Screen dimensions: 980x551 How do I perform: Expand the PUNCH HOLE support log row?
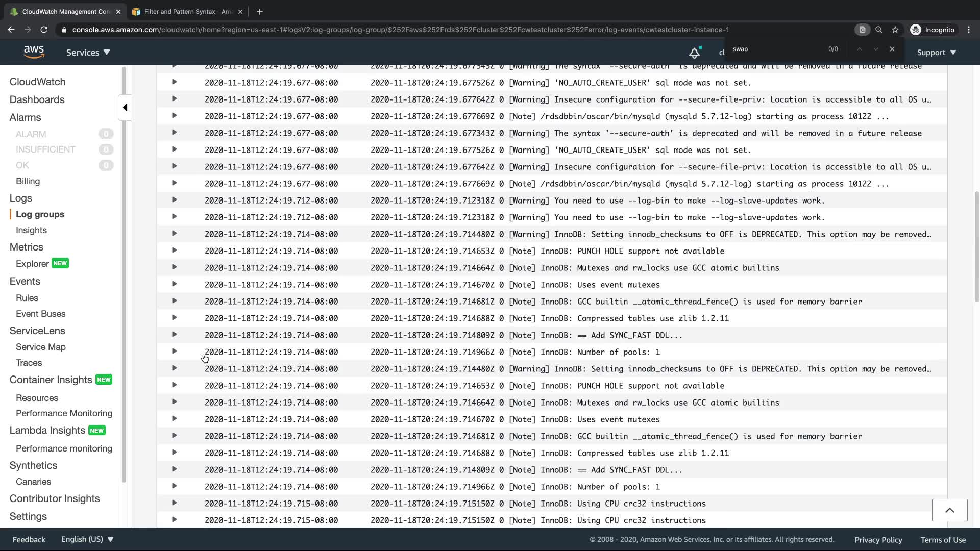click(174, 251)
